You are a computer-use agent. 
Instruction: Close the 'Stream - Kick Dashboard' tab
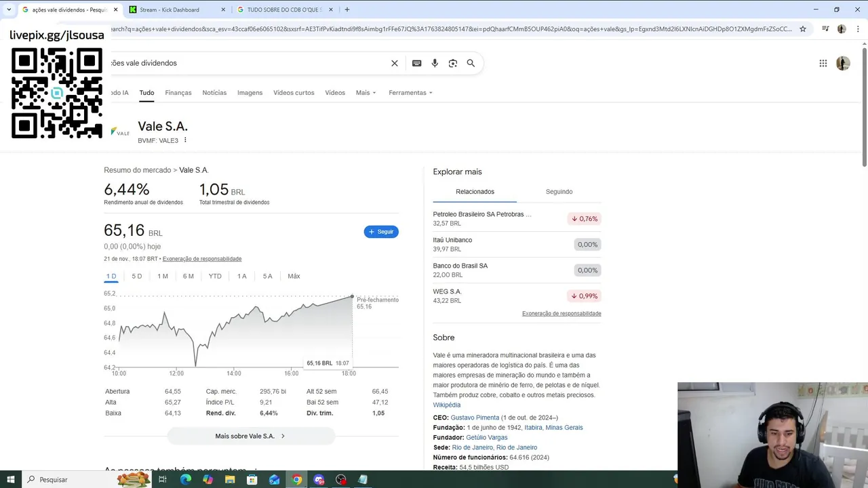(x=224, y=9)
